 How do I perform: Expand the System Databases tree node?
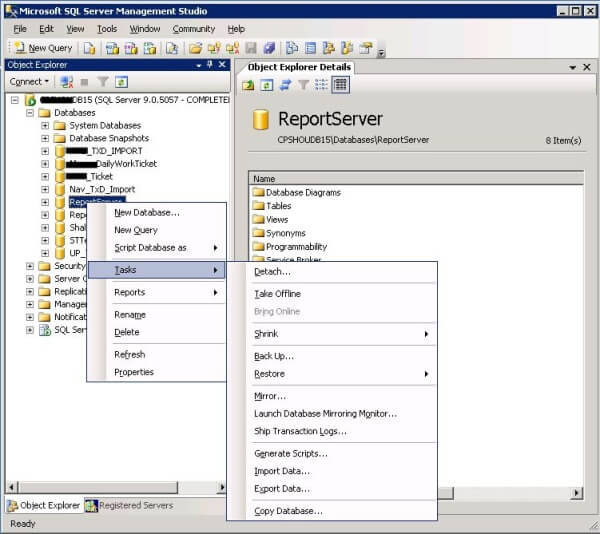click(x=45, y=126)
